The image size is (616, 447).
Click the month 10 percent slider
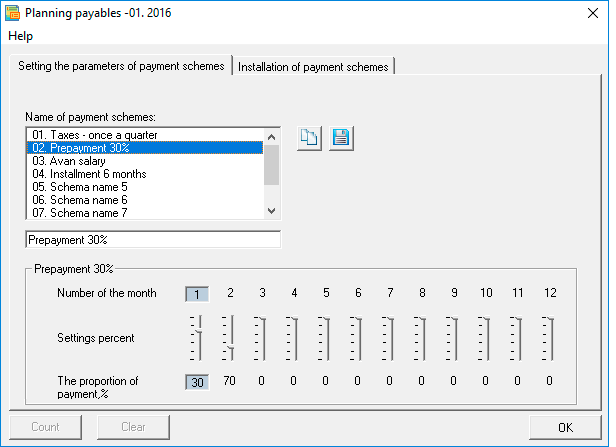pos(485,338)
